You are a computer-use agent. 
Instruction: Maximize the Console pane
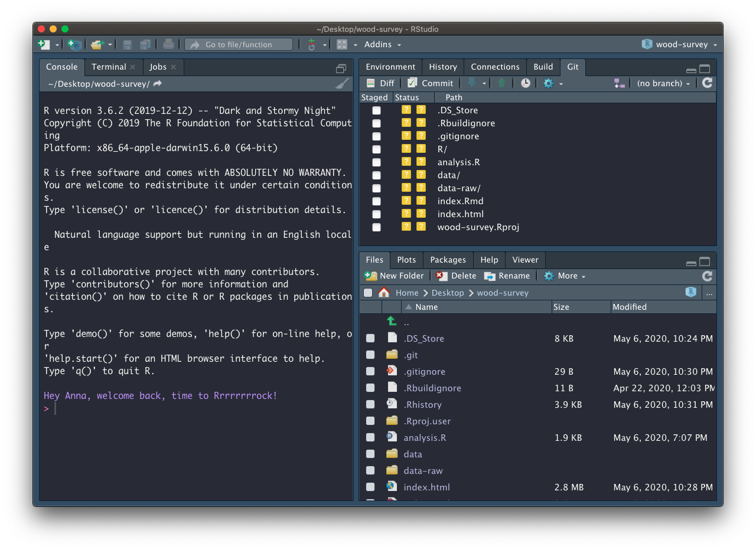click(x=341, y=68)
